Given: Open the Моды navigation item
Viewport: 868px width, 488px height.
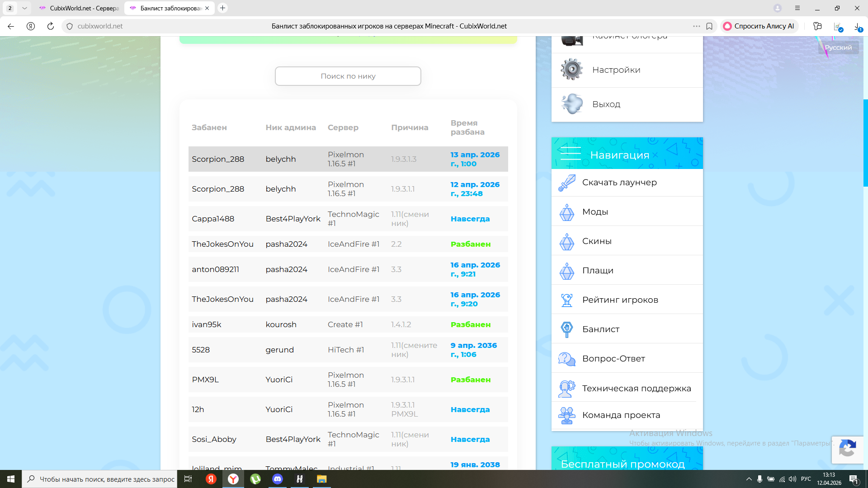Looking at the screenshot, I should (x=595, y=212).
